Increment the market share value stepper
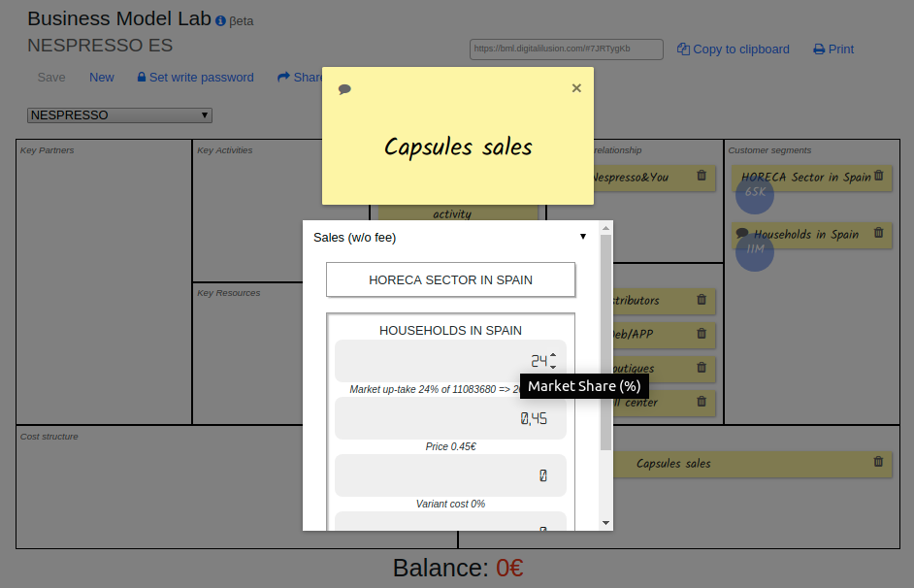 coord(553,355)
